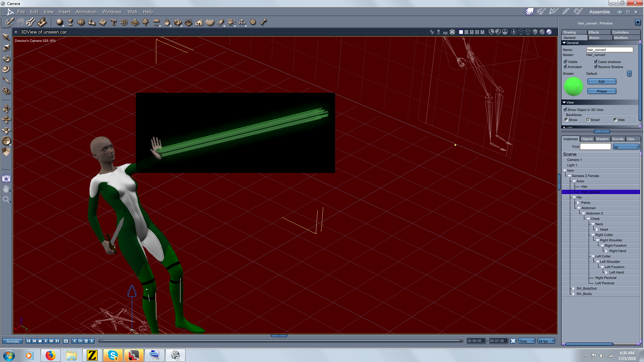The image size is (644, 362).
Task: Select the Rotate tool in left toolbar
Action: click(6, 59)
